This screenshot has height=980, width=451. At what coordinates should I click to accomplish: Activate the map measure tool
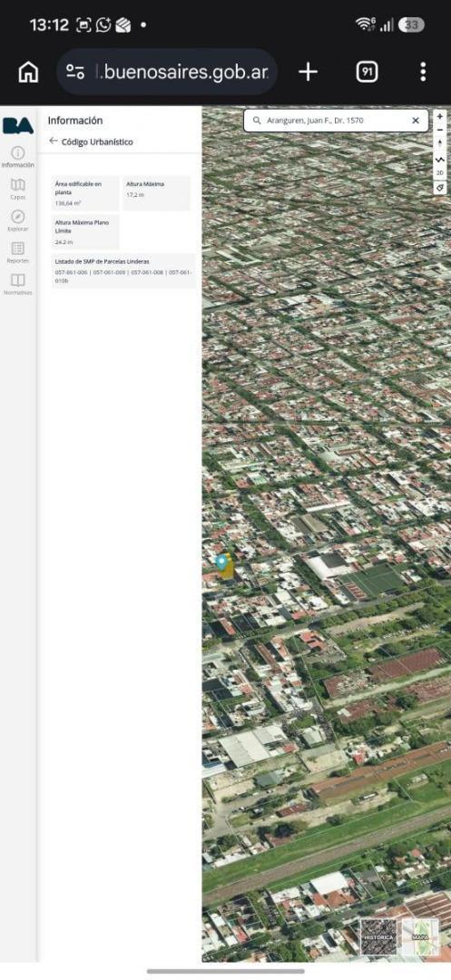(x=440, y=188)
